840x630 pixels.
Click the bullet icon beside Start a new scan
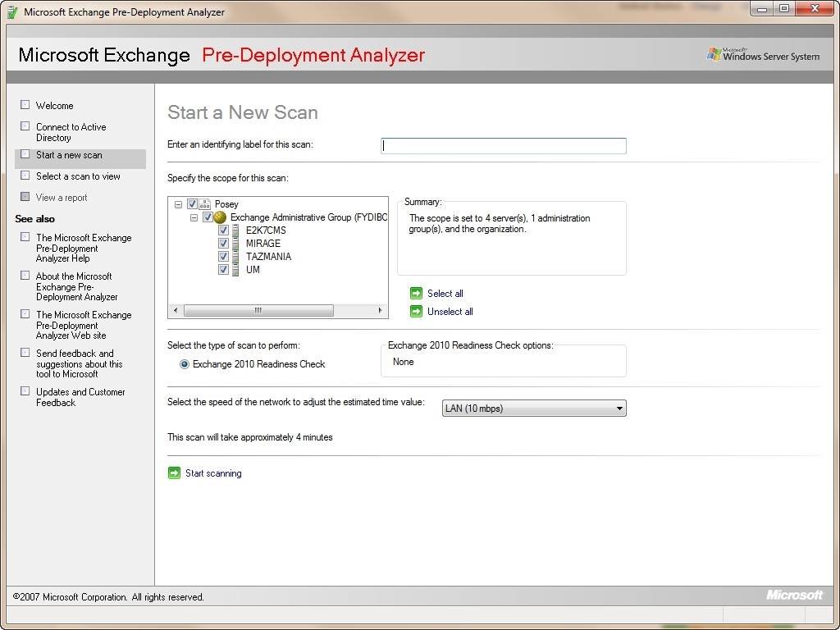pyautogui.click(x=25, y=154)
